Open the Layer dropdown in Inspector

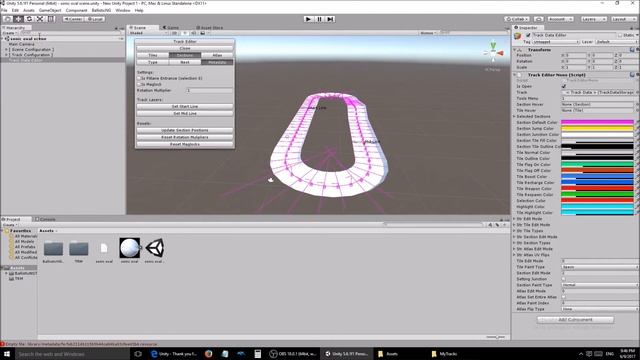[x=616, y=42]
